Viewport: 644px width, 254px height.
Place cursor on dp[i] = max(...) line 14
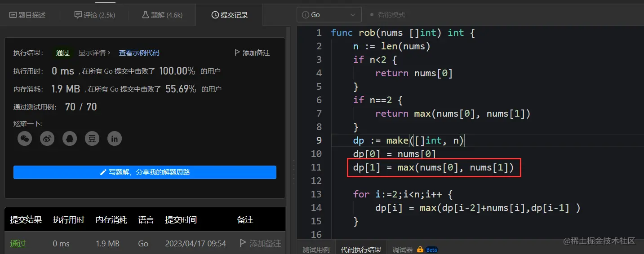click(478, 208)
